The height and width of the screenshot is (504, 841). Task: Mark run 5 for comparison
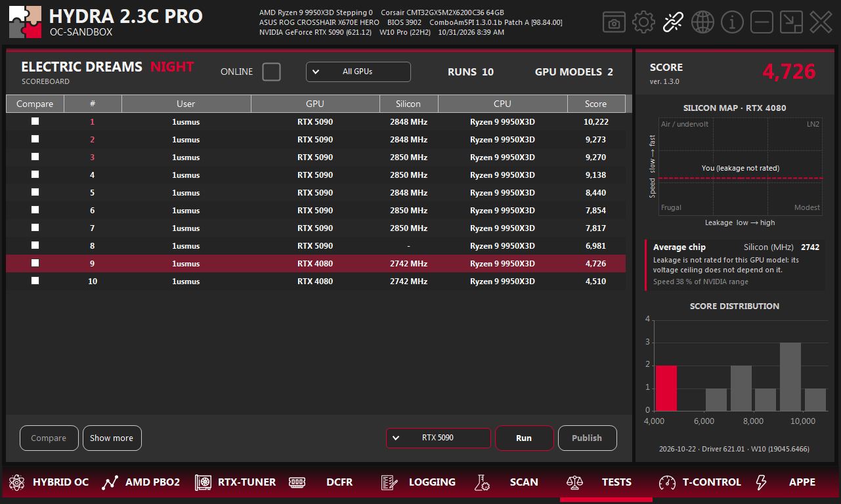click(35, 192)
